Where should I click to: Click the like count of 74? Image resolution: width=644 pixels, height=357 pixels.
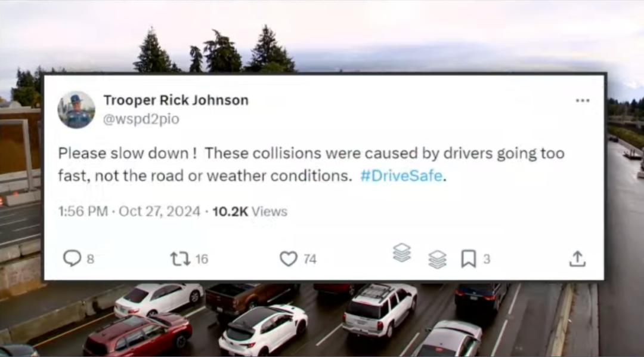coord(309,259)
